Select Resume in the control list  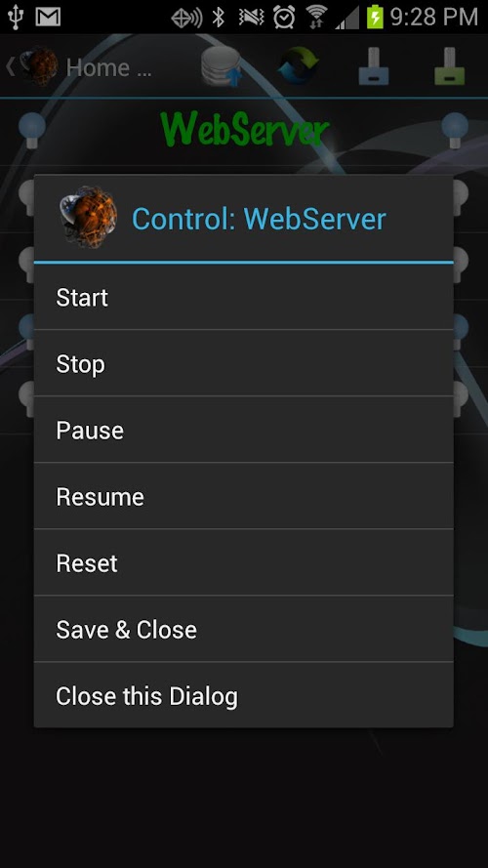pos(243,496)
